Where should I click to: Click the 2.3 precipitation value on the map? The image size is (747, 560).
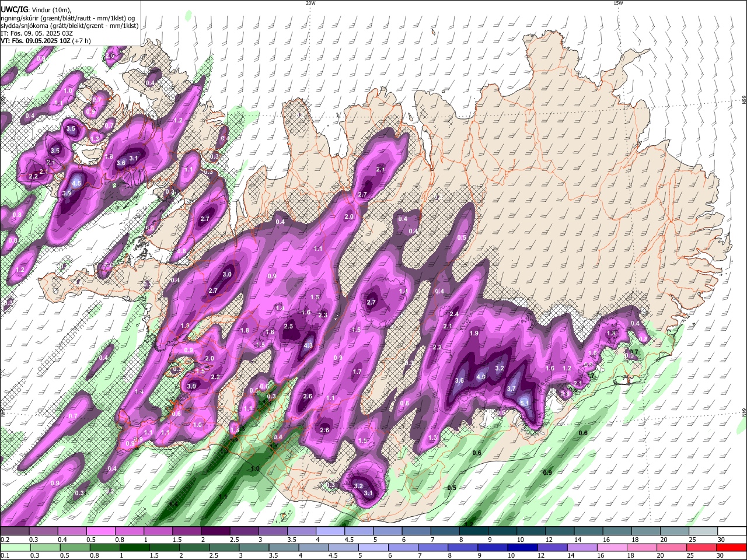[x=323, y=314]
